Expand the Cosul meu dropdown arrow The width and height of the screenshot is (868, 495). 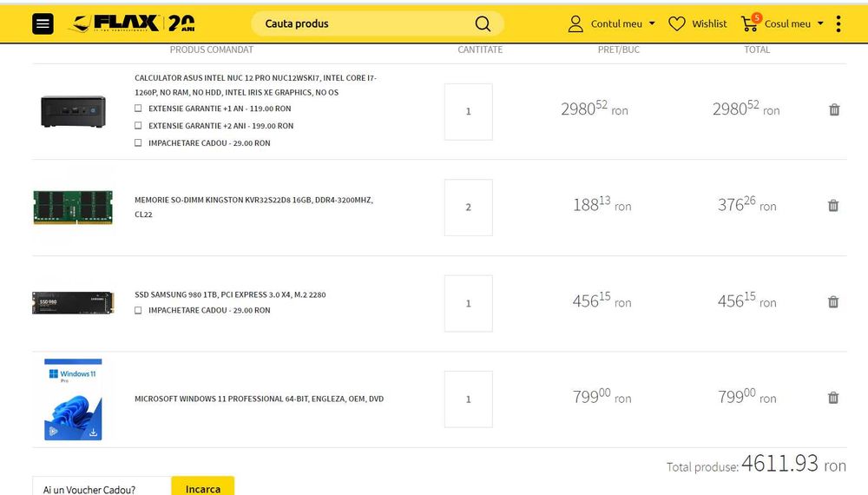tap(820, 23)
